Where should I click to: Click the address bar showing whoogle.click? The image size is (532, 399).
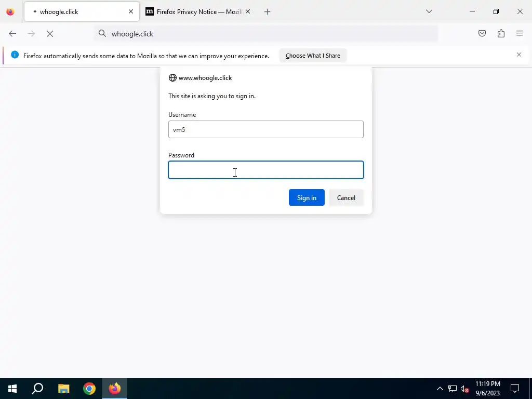(267, 34)
